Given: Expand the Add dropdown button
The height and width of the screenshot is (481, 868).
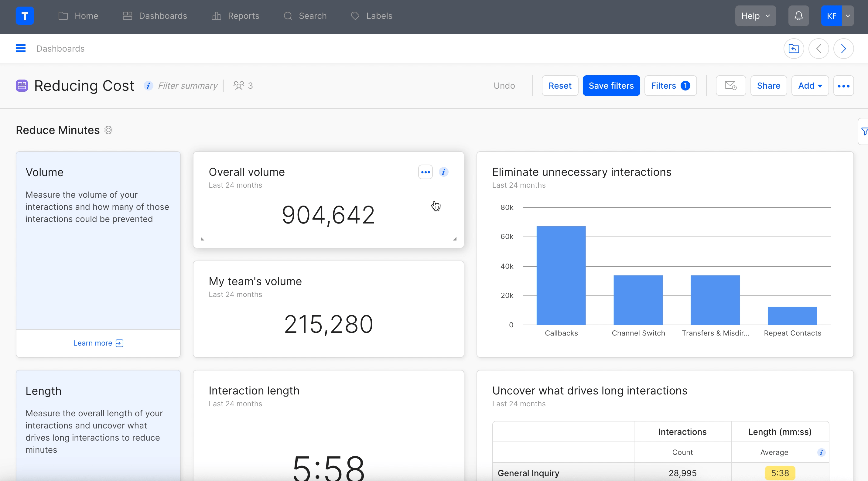Looking at the screenshot, I should (x=810, y=86).
